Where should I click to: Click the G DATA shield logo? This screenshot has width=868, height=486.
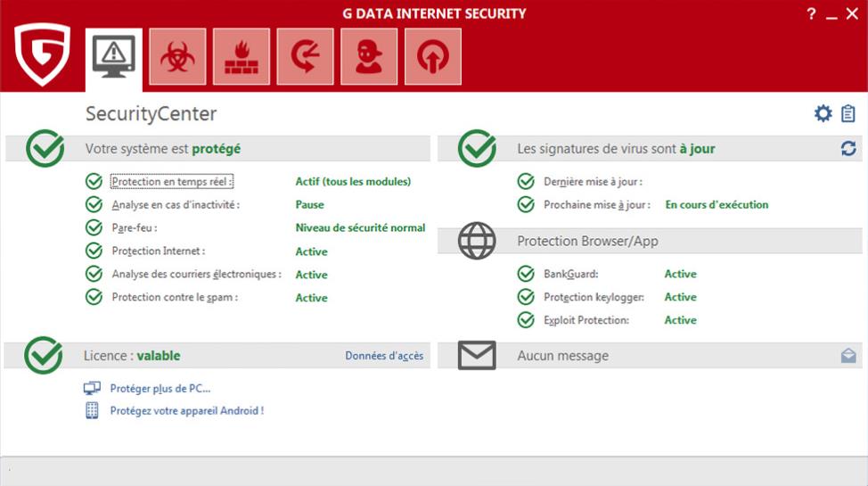point(43,54)
